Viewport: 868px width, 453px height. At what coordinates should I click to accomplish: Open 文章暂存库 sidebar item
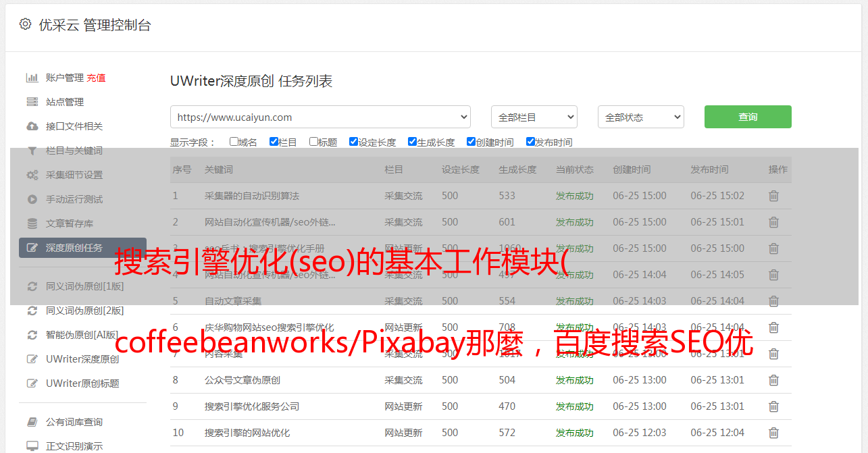pos(70,223)
